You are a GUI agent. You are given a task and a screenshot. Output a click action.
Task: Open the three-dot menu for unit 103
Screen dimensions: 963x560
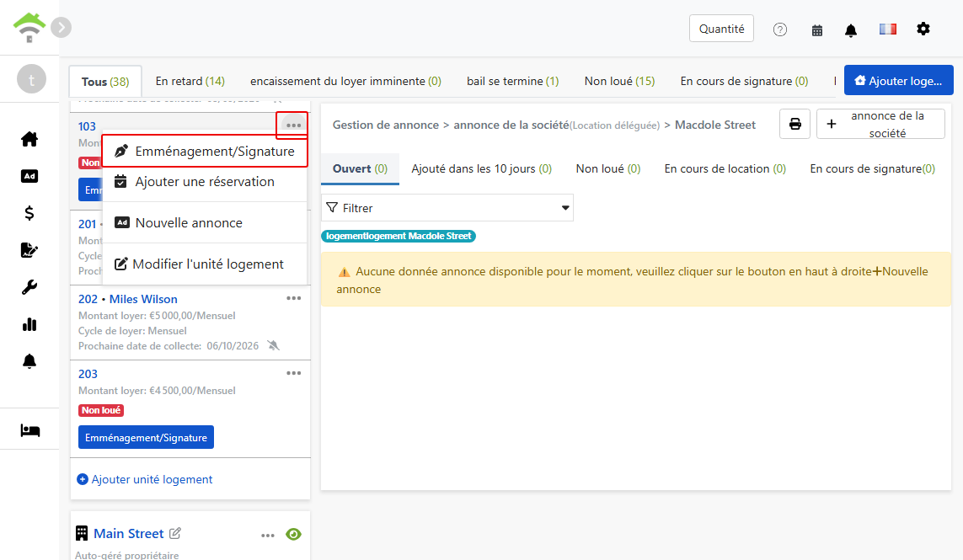[x=293, y=125]
